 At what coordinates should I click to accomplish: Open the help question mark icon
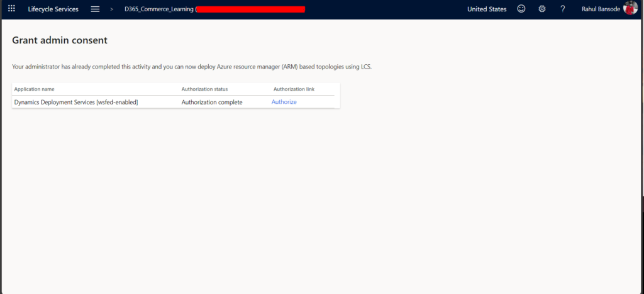[563, 9]
